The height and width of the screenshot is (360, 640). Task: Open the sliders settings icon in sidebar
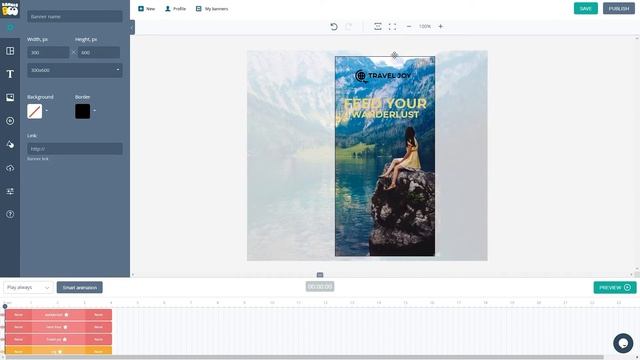point(10,191)
